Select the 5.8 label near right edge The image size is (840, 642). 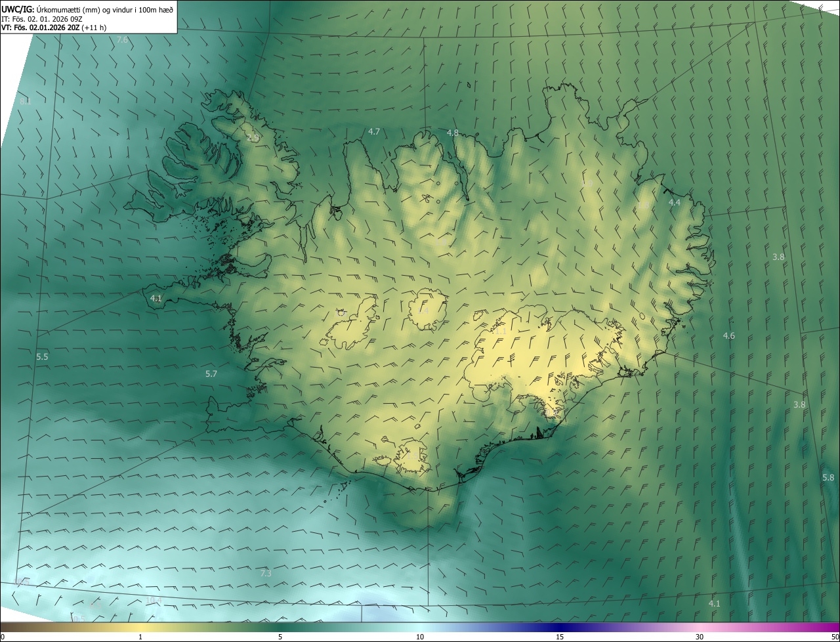[828, 478]
